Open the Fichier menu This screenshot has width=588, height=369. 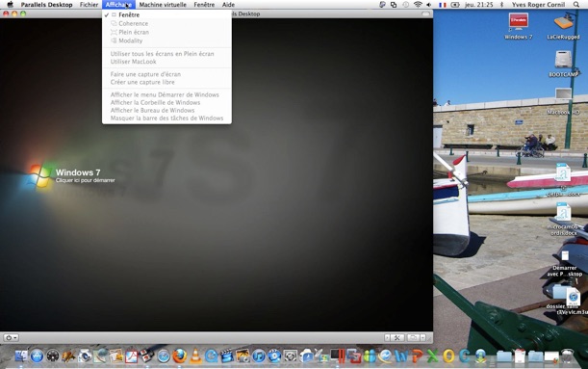click(x=89, y=5)
